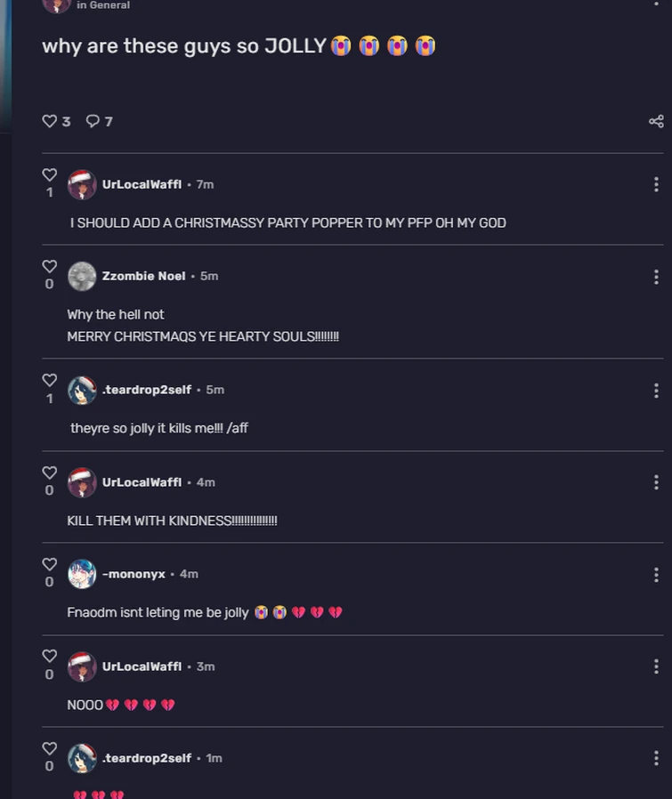Open more options on .teardrop2self's 5m comment
The width and height of the screenshot is (672, 799).
[x=656, y=391]
